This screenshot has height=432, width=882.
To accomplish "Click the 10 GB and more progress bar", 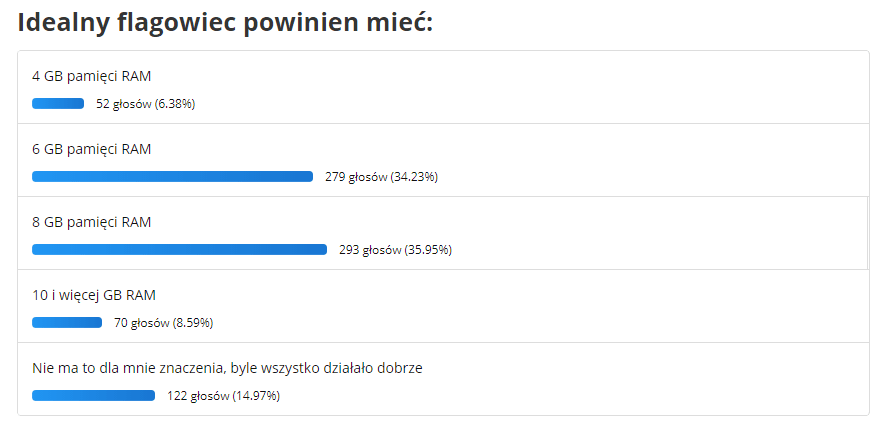I will point(67,322).
